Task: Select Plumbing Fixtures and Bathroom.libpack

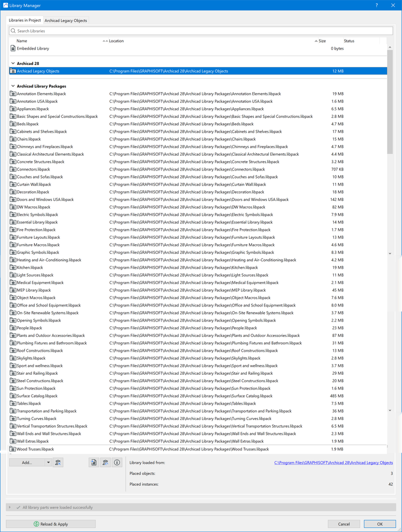Action: (x=198, y=343)
